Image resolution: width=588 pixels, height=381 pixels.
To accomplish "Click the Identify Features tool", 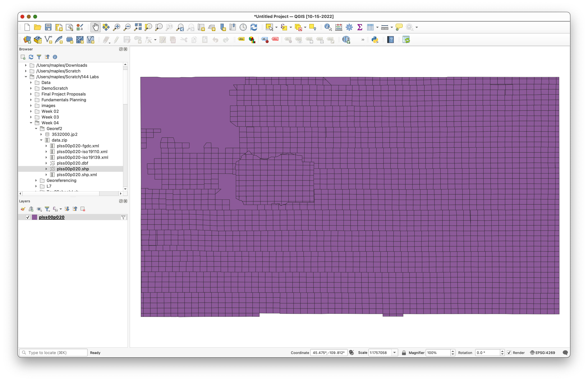I will coord(328,27).
